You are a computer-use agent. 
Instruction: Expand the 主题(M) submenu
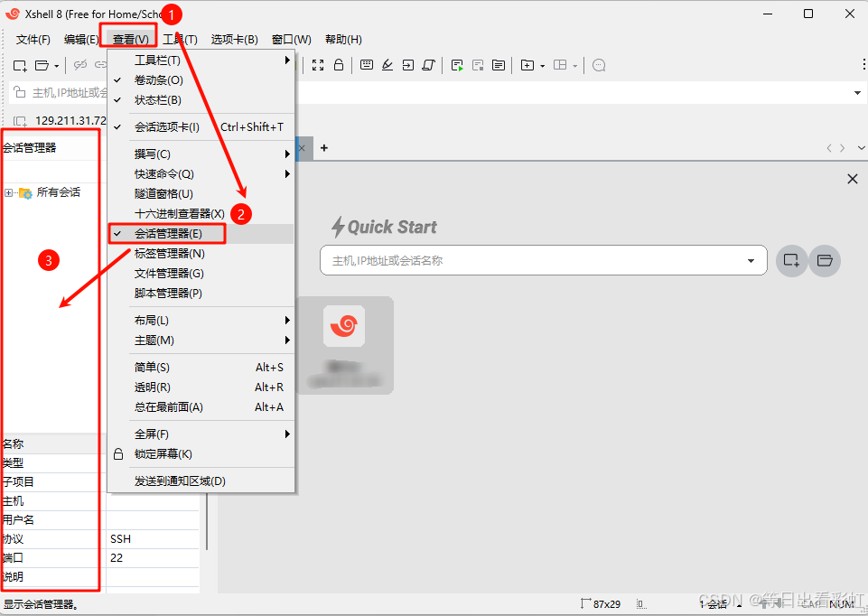click(x=201, y=340)
